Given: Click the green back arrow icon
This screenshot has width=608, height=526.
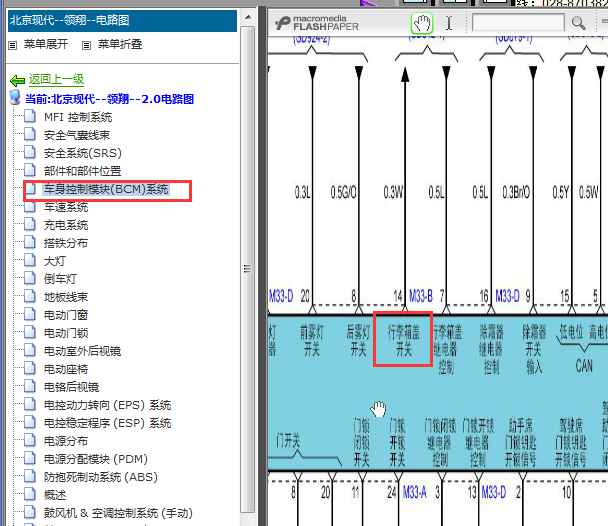Looking at the screenshot, I should (17, 81).
